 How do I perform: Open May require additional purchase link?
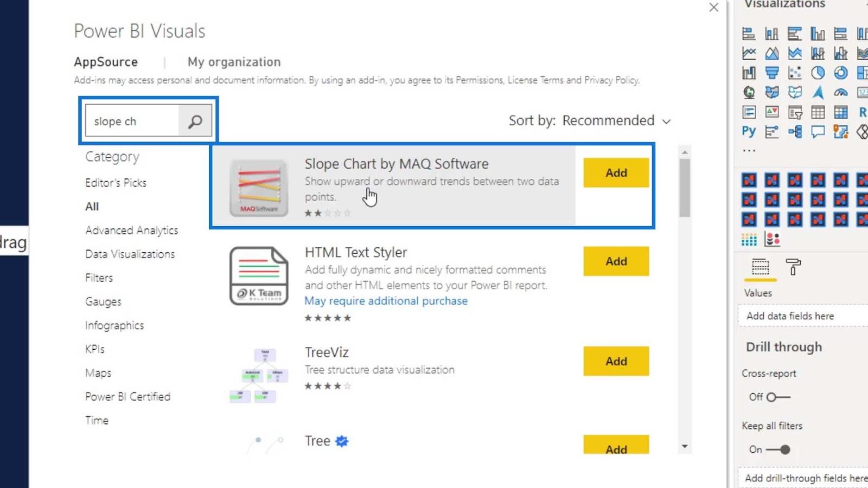tap(386, 301)
